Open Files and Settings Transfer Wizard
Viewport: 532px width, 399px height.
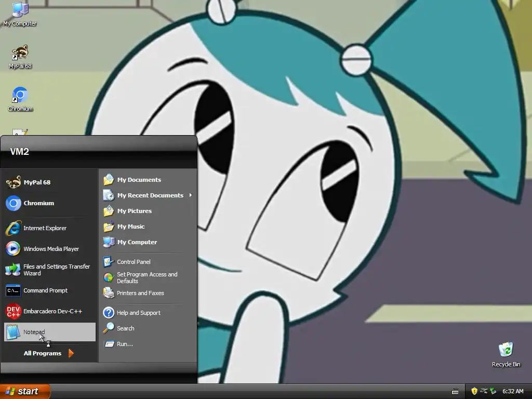(x=49, y=270)
